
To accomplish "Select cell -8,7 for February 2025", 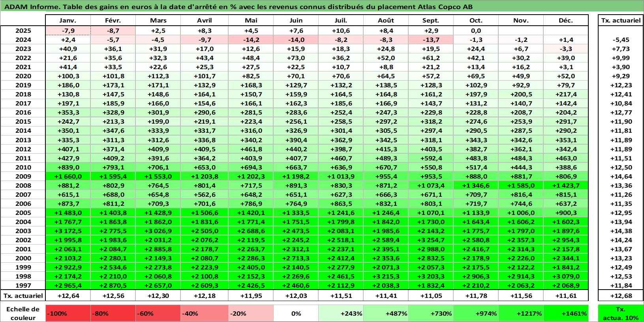I will (113, 30).
